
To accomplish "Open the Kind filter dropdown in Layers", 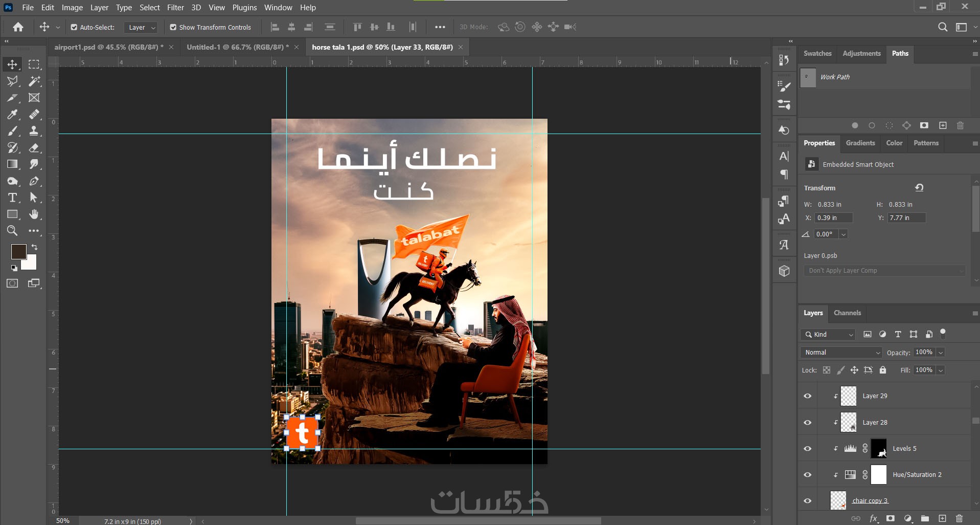I will point(828,335).
